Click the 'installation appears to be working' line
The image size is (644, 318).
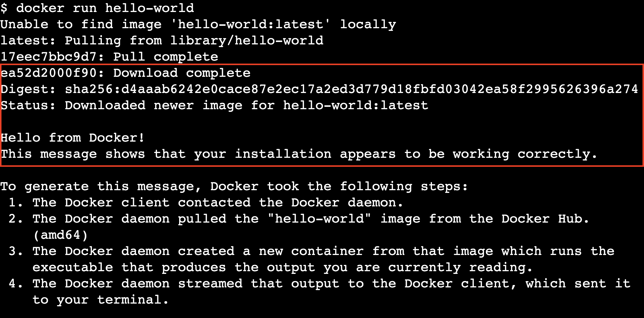pos(299,154)
